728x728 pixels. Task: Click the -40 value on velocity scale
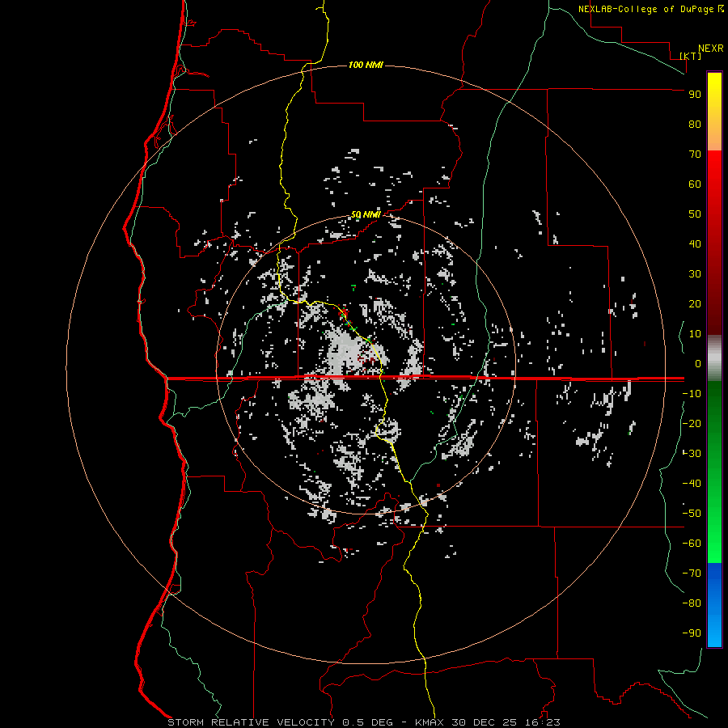pos(692,484)
